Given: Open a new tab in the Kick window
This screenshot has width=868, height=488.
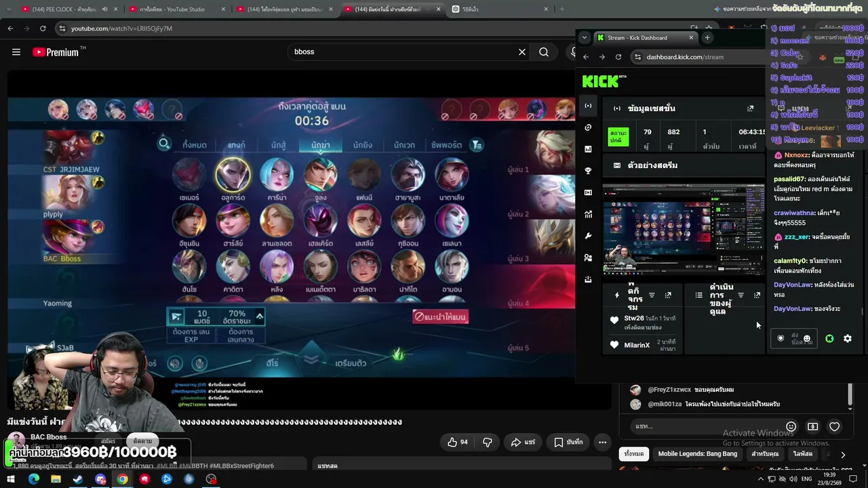Looking at the screenshot, I should coord(707,38).
